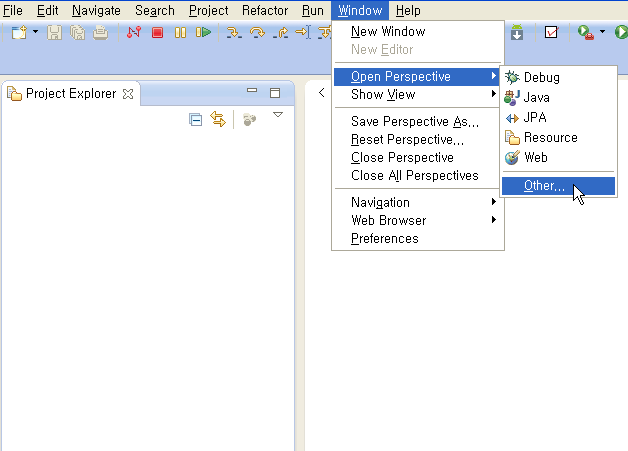Open the Navigate menu
Image resolution: width=628 pixels, height=451 pixels.
96,10
